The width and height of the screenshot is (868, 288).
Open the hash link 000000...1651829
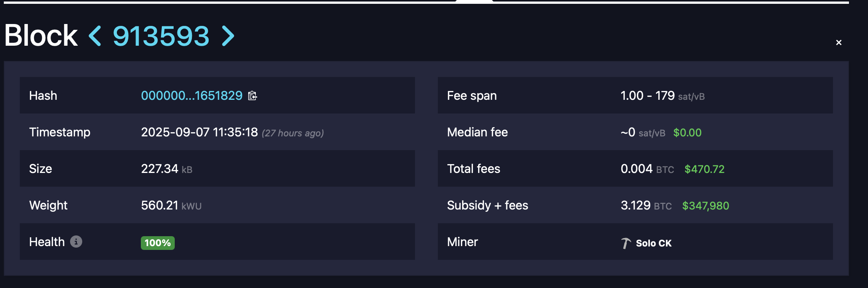click(x=191, y=96)
